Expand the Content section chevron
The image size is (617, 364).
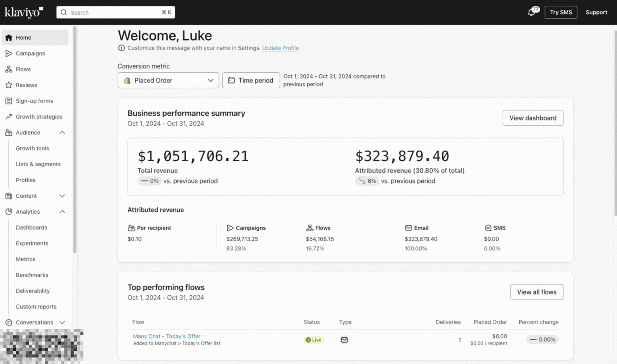point(62,196)
